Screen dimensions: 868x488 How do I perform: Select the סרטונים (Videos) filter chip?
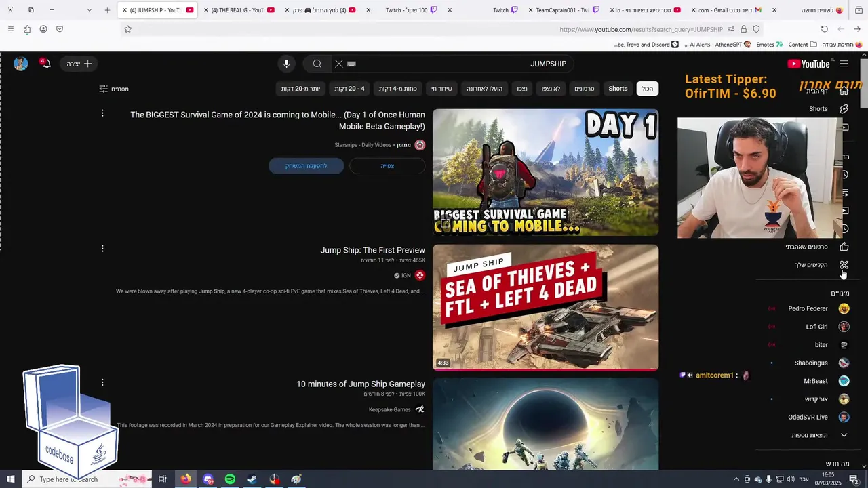[x=584, y=89]
